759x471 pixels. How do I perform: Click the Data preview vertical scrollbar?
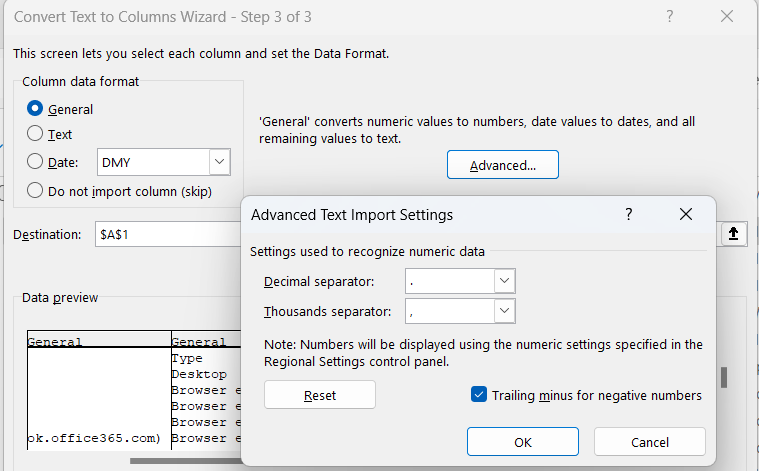pos(724,377)
